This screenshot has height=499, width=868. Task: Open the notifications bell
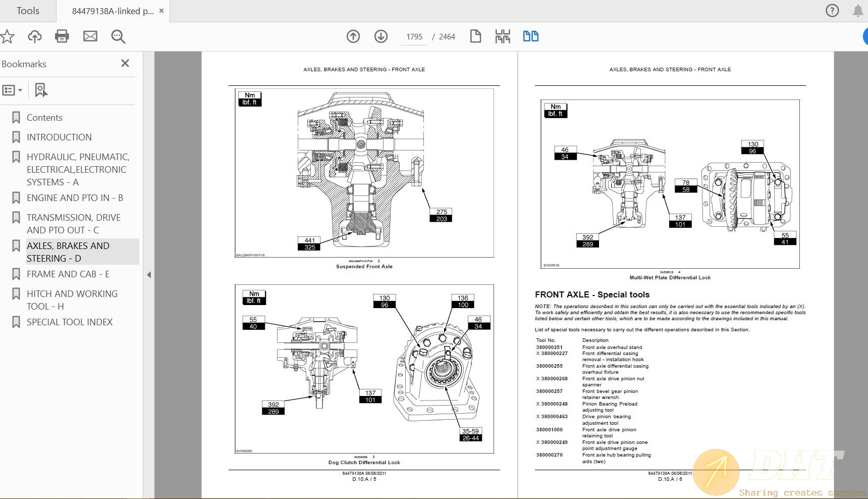pos(858,11)
